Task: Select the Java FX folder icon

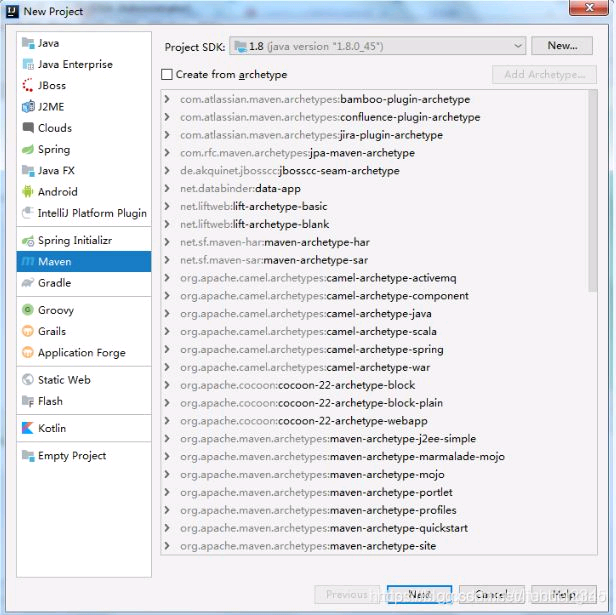Action: pos(28,171)
